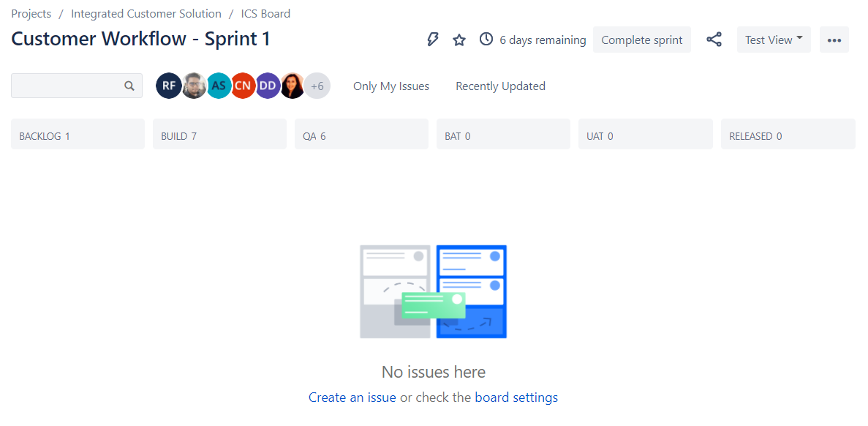The image size is (868, 426).
Task: Go to Projects breadcrumb link
Action: click(x=31, y=13)
